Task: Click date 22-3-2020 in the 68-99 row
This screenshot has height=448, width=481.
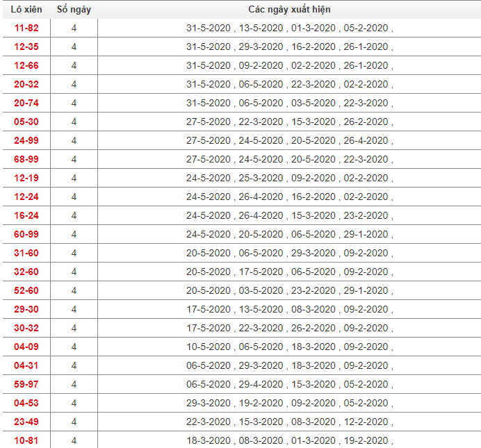Action: coord(366,159)
